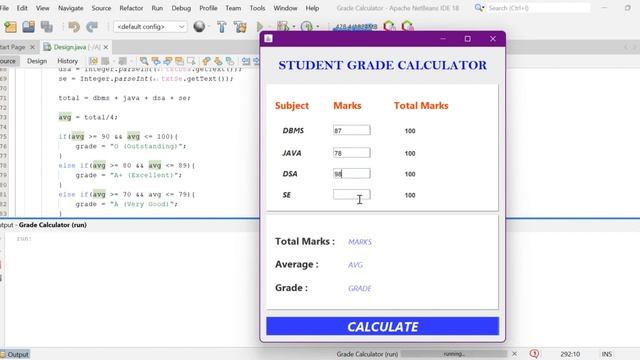Click the green Run Project icon

260,27
